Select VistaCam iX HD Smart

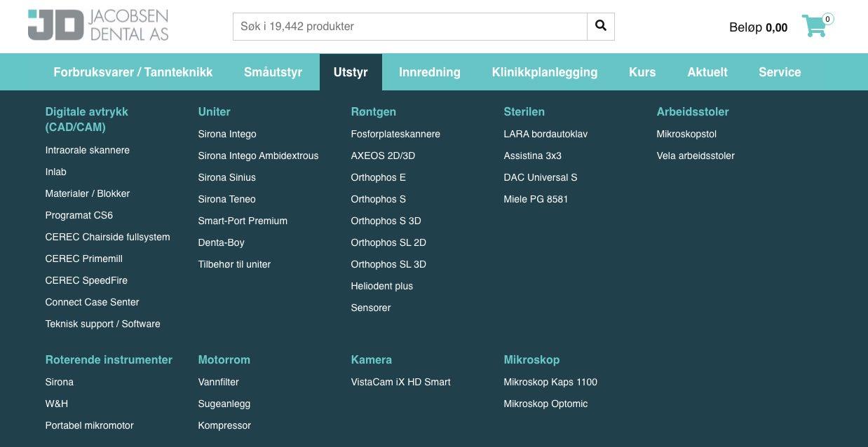400,382
